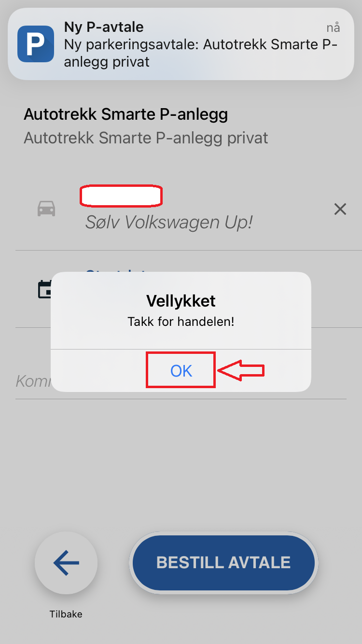Open the Ny P-avtale notification banner
The image size is (362, 644).
[x=181, y=44]
